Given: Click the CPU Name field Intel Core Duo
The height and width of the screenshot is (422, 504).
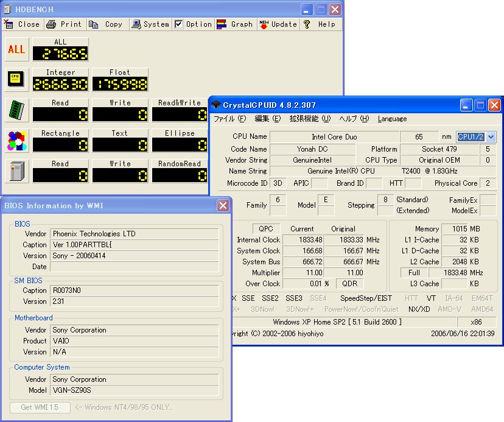Looking at the screenshot, I should point(335,136).
